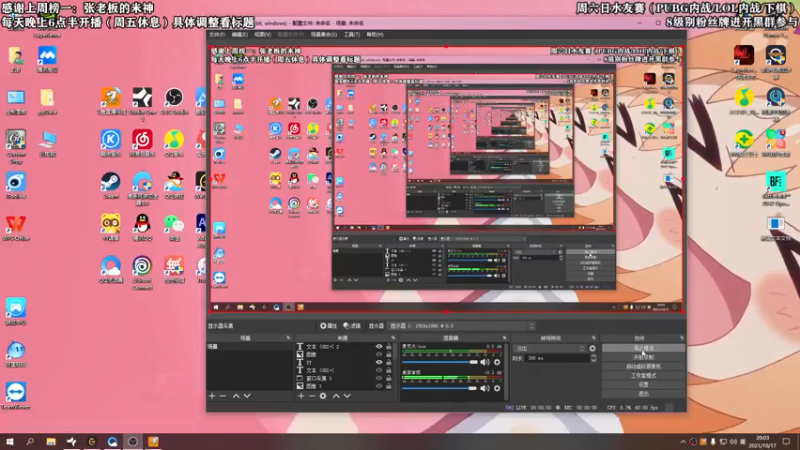800x450 pixels.
Task: Open 帮助(H) menu
Action: 375,35
